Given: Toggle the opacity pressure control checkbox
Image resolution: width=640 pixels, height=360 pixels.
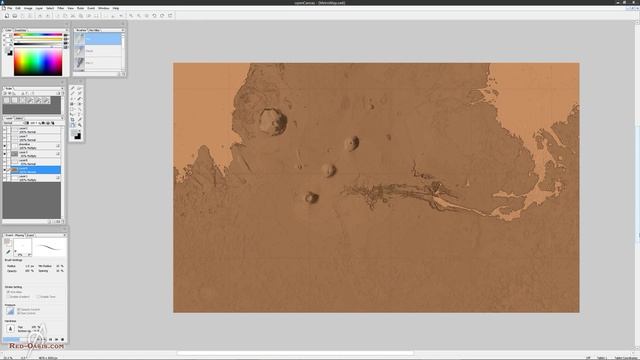Looking at the screenshot, I should coord(19,309).
